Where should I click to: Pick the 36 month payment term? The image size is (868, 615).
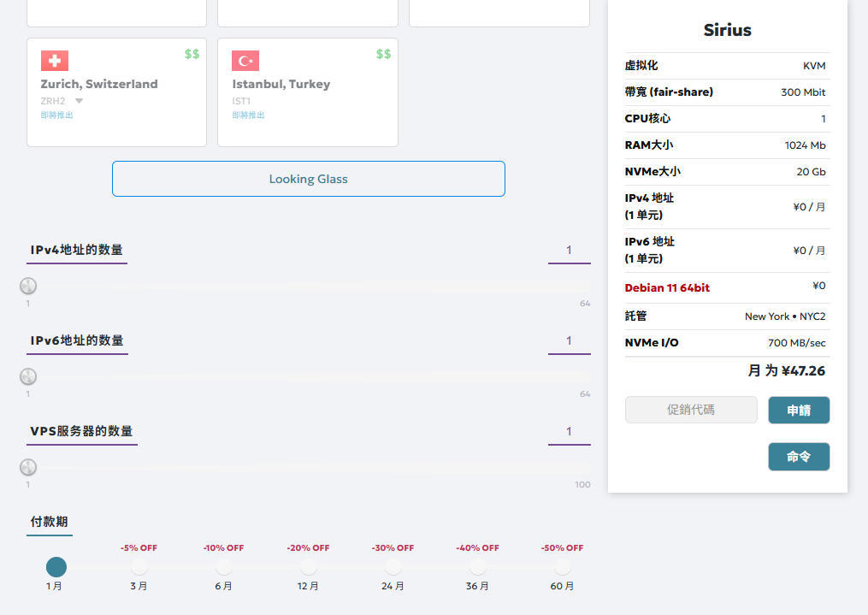(478, 566)
